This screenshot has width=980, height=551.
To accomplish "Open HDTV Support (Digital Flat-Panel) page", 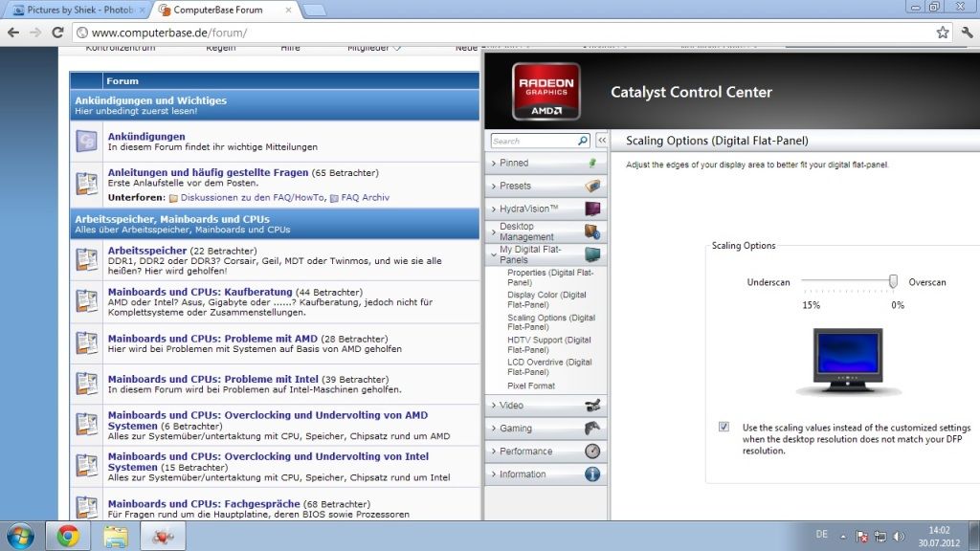I will pos(548,344).
